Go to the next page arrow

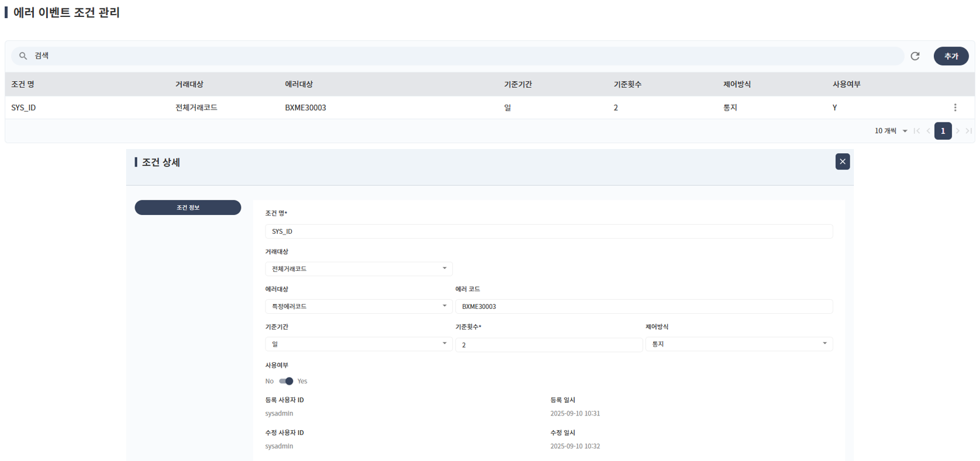pyautogui.click(x=958, y=131)
